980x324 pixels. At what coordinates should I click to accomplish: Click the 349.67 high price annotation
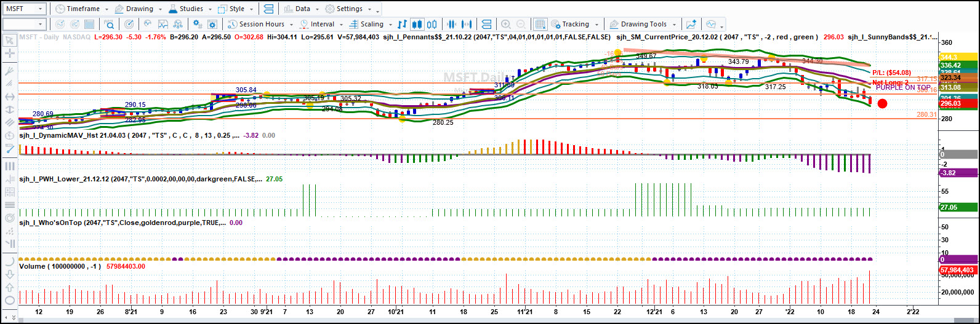[x=646, y=56]
